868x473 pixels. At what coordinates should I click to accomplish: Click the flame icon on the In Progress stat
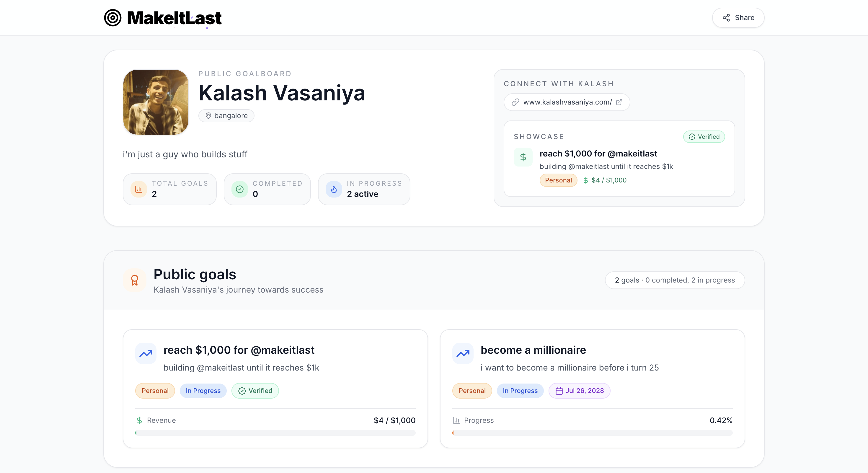[x=334, y=189]
